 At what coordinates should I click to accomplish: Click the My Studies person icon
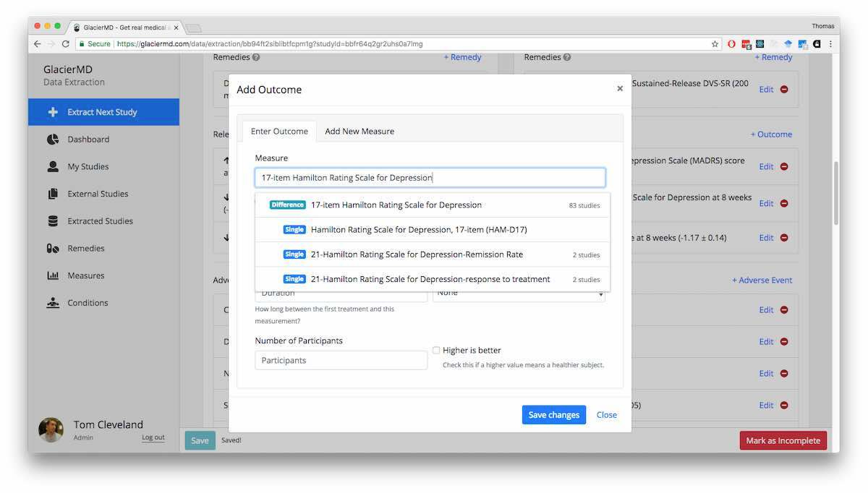tap(53, 166)
